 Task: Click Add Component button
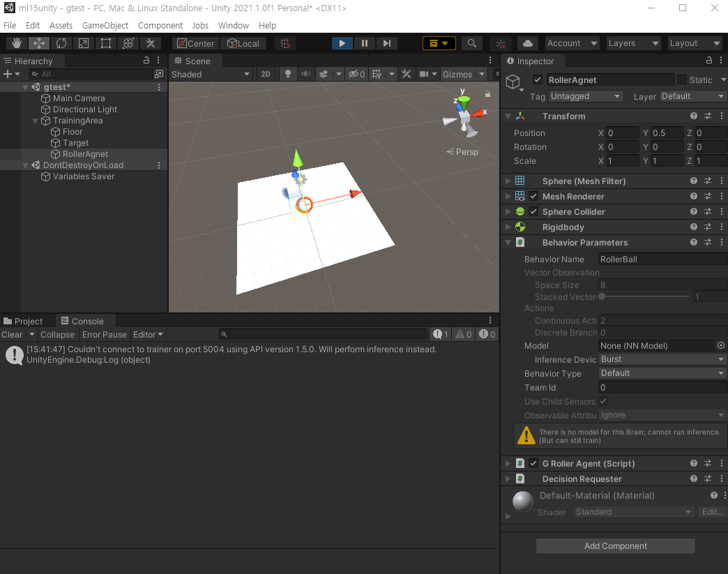[x=616, y=546]
